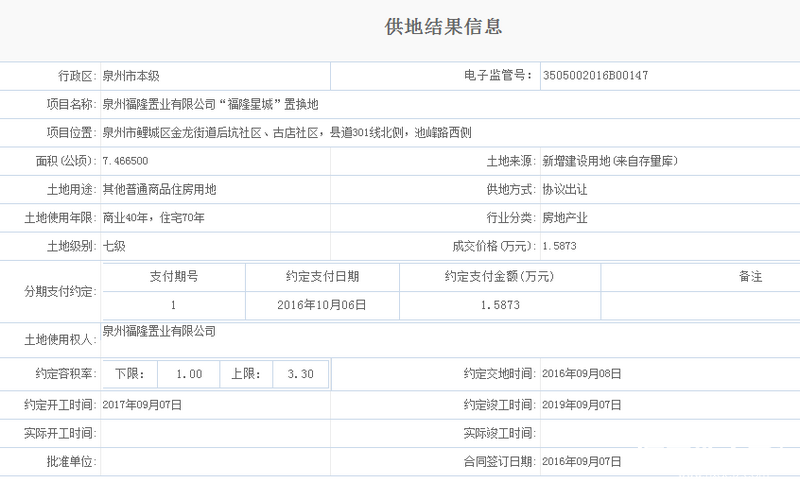Select 成交价格 value 1.5873 in the 土地级别 row
This screenshot has height=483, width=800.
coord(559,246)
